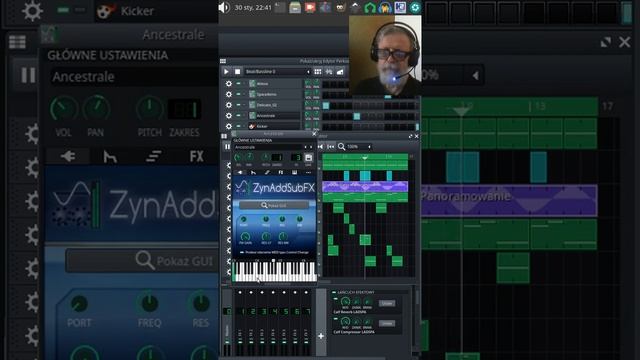Enable forwarding MIDI Control Change checkbox
Image resolution: width=640 pixels, height=360 pixels.
pyautogui.click(x=242, y=253)
